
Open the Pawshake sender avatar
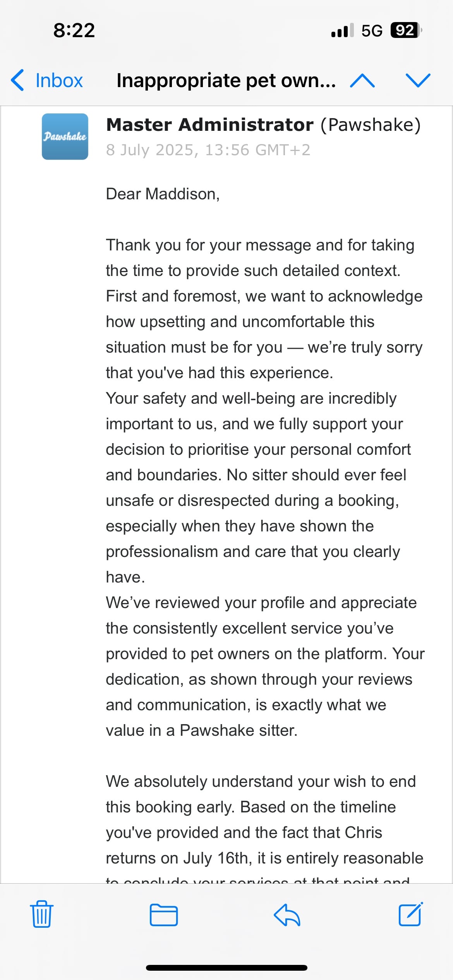[x=65, y=136]
